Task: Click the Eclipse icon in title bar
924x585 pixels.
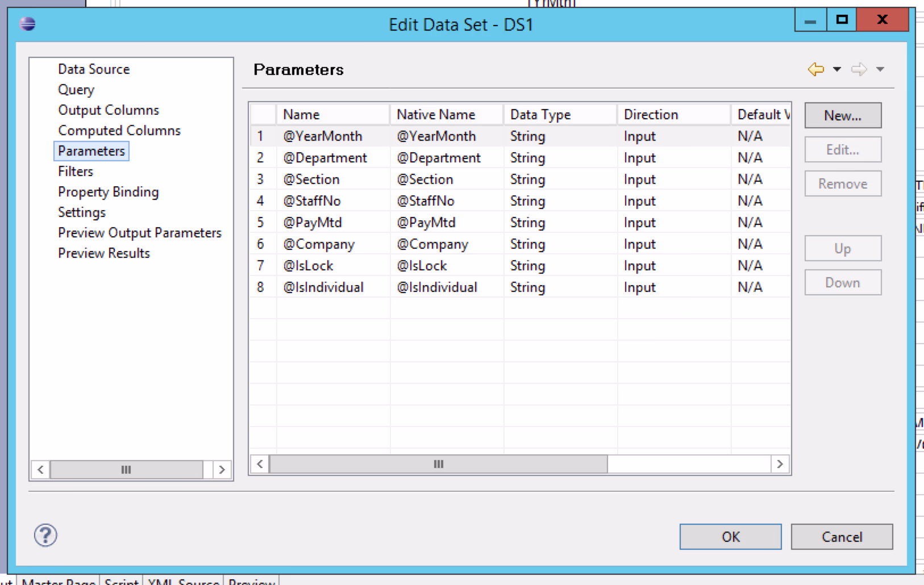Action: (x=27, y=24)
